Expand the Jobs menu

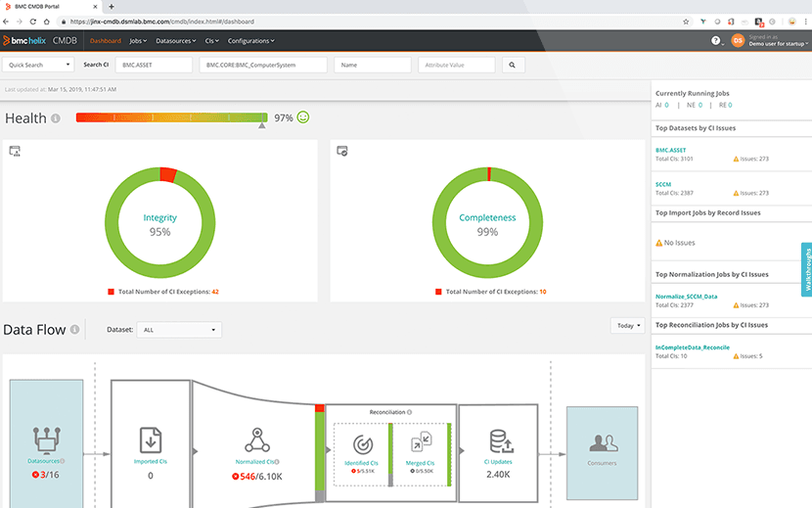(138, 41)
